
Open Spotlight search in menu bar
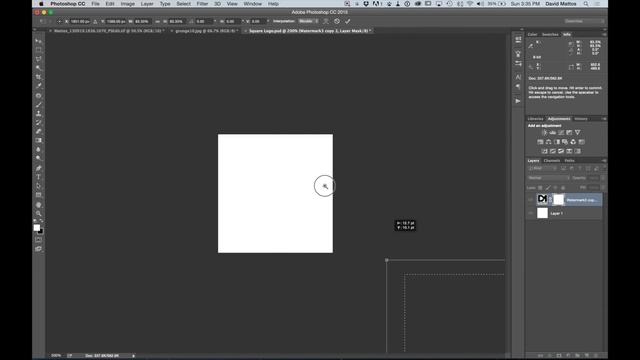tap(586, 4)
